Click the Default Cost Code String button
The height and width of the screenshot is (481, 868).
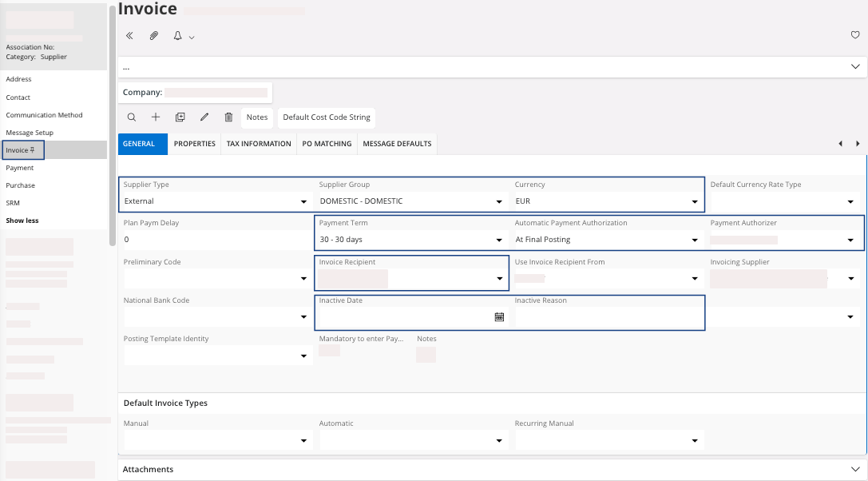click(x=327, y=117)
